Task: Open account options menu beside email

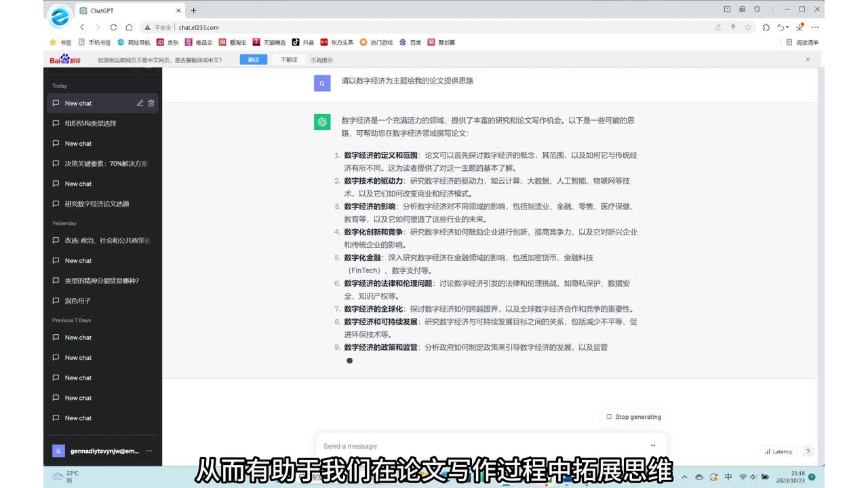Action: [149, 451]
